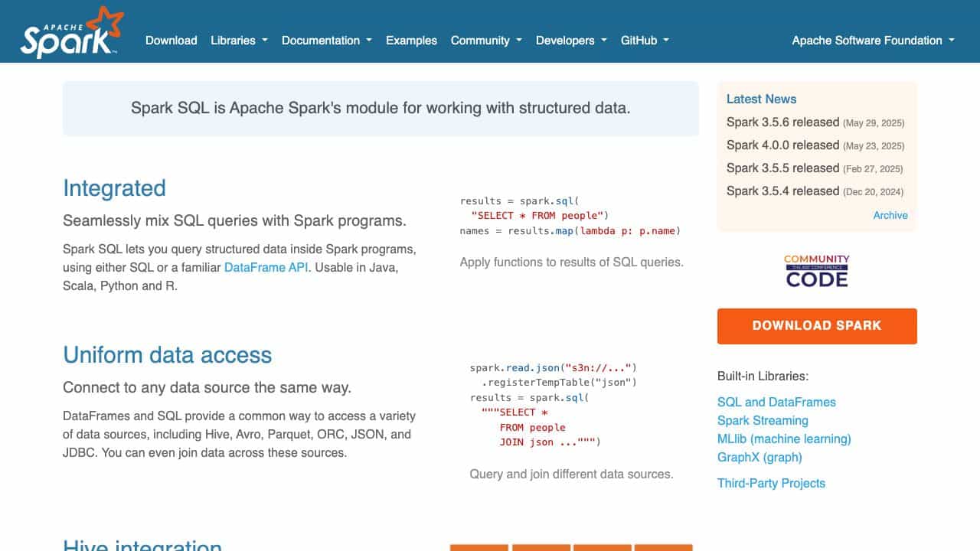Open the Community Code conference logo

click(x=817, y=271)
